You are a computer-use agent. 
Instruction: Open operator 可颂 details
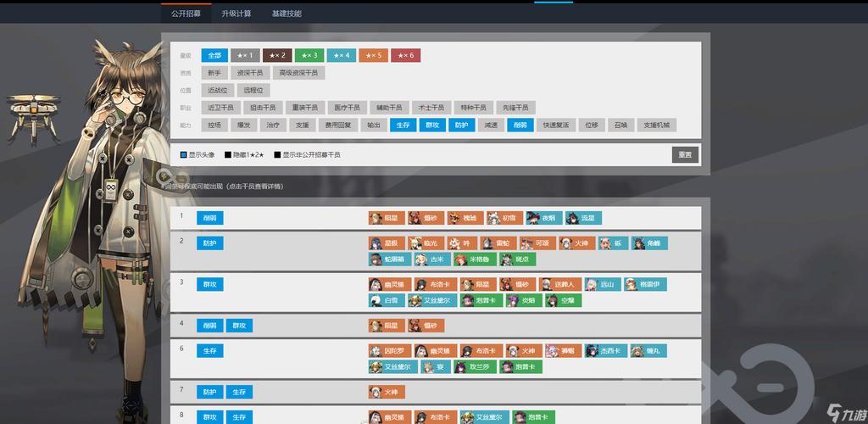point(537,243)
